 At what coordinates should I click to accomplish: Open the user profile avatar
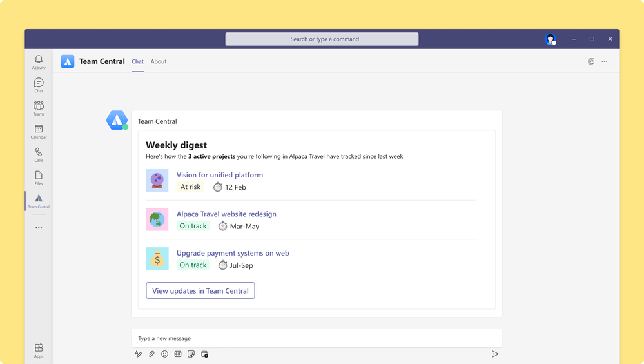click(x=551, y=39)
